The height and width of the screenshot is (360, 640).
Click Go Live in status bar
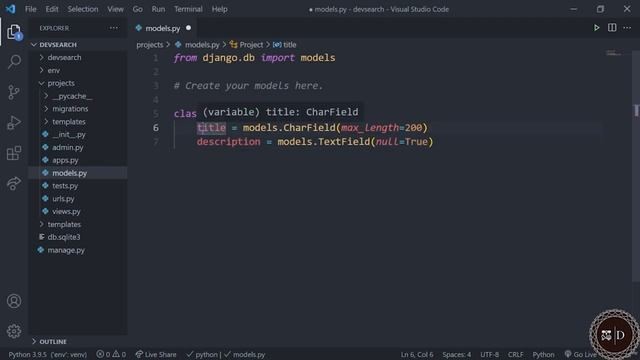[580, 354]
